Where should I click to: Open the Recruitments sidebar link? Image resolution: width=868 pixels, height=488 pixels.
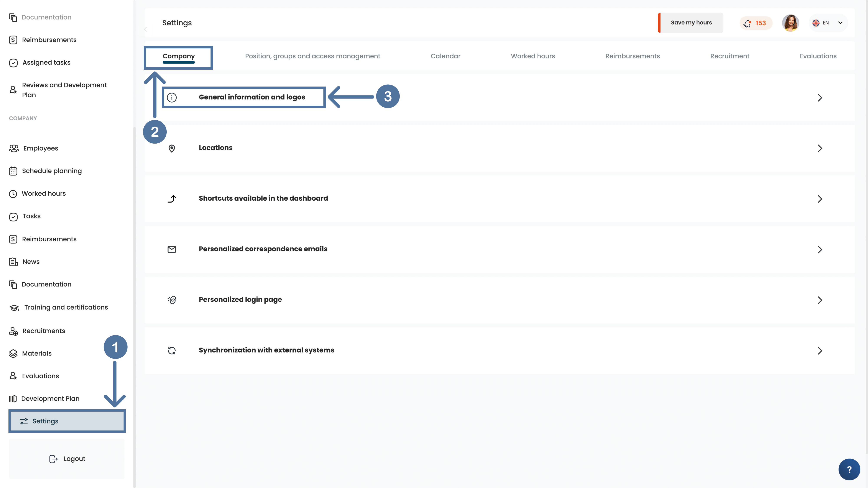(44, 331)
